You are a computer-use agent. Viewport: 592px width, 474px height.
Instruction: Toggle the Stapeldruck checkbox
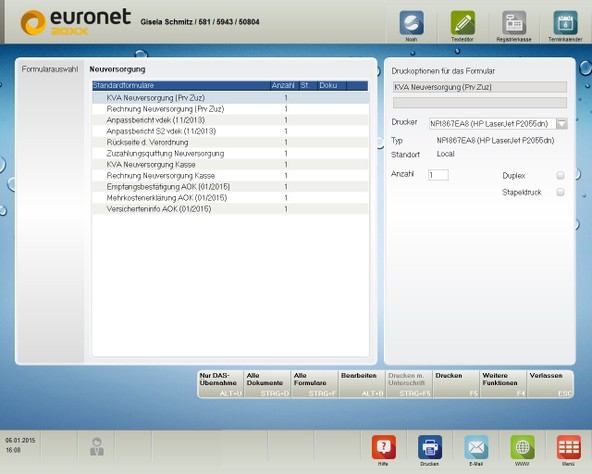[560, 192]
